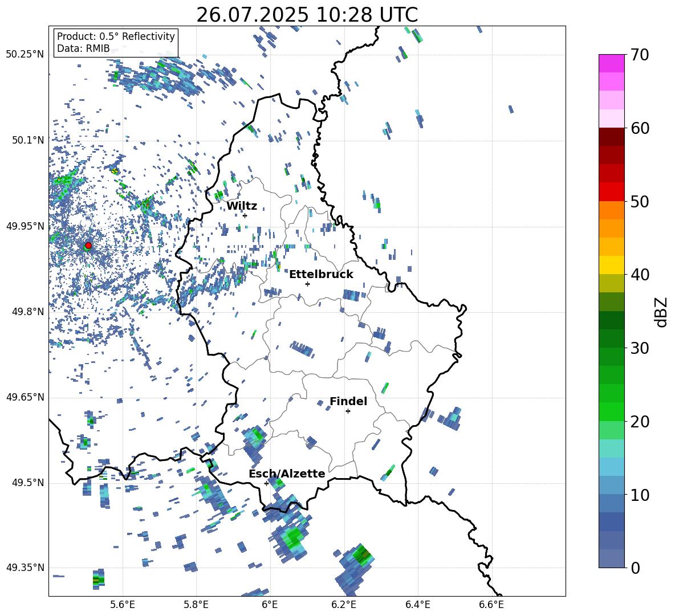This screenshot has height=616, width=675.
Task: Click the 6.6°E longitude label
Action: [x=491, y=605]
